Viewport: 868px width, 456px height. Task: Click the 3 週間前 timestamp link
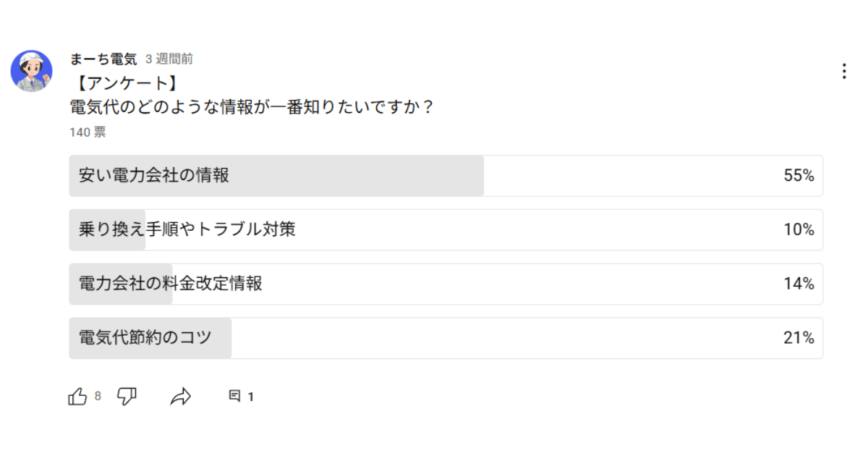coord(169,59)
